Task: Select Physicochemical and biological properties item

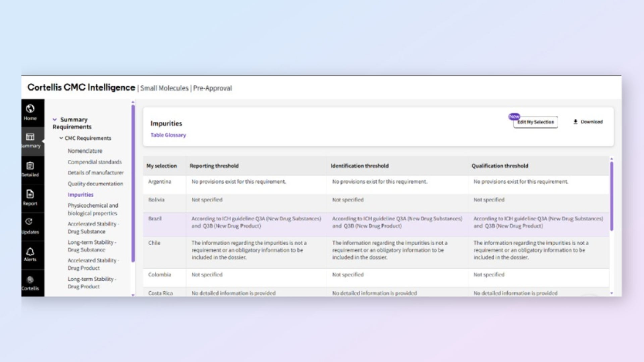Action: coord(93,209)
